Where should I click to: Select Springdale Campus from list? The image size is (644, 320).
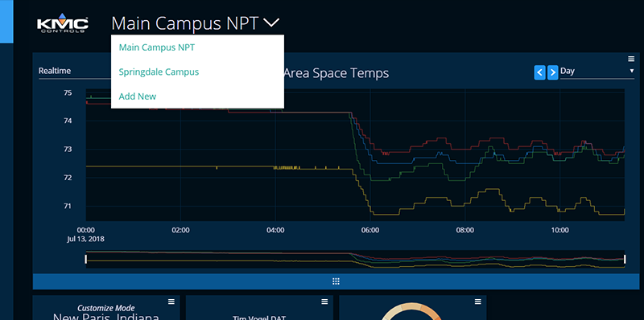tap(159, 72)
